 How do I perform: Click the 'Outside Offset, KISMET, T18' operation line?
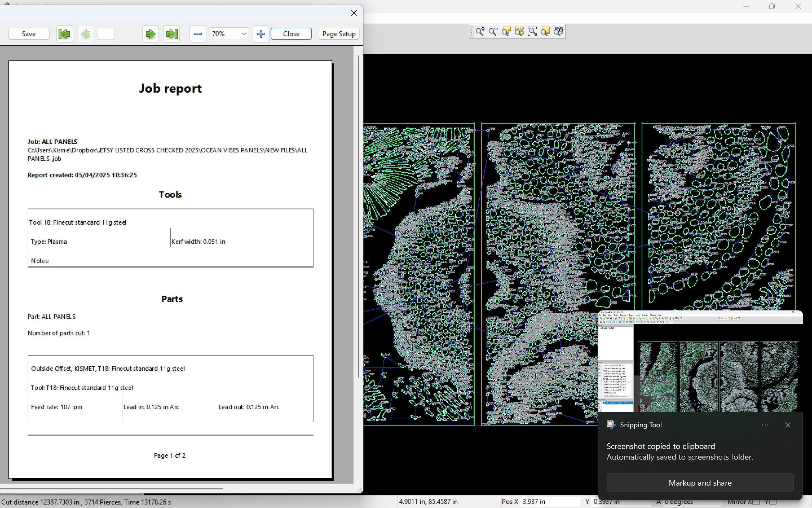108,369
